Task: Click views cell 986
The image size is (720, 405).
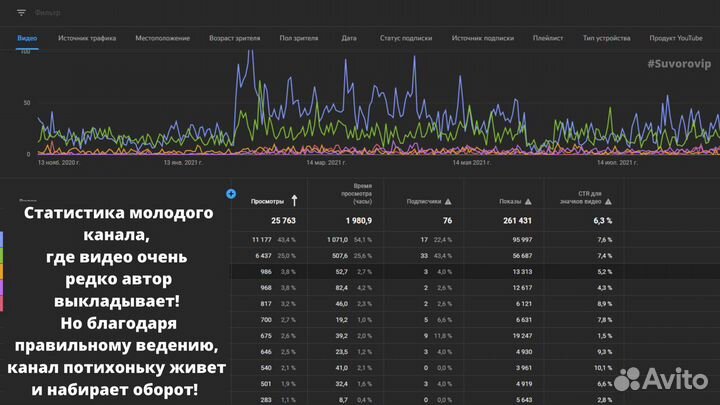Action: (x=266, y=272)
